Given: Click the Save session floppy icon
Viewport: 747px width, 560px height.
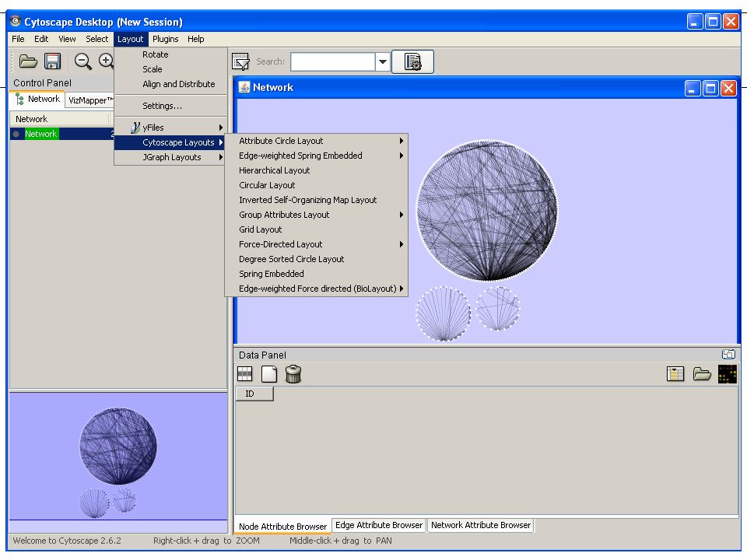Looking at the screenshot, I should click(x=52, y=61).
